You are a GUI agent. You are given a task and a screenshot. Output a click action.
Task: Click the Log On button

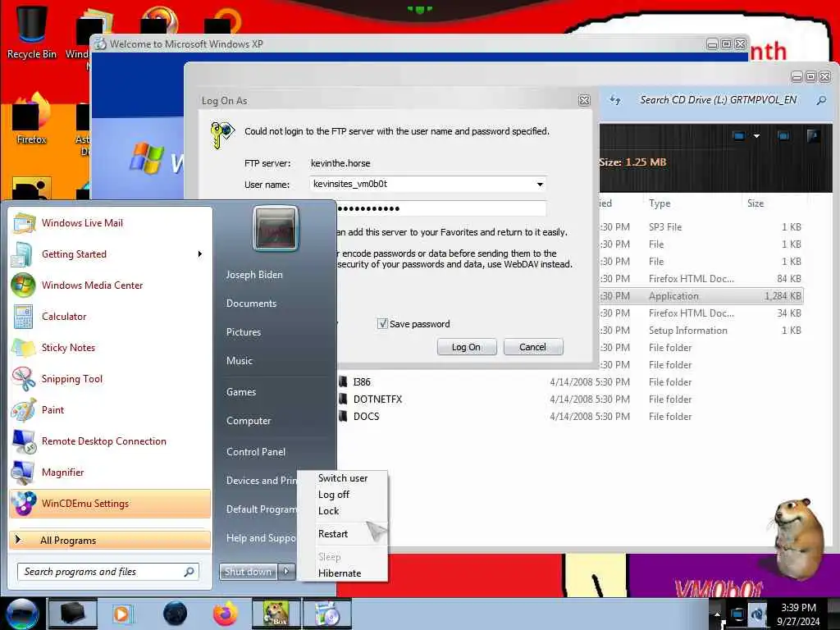[x=467, y=347]
